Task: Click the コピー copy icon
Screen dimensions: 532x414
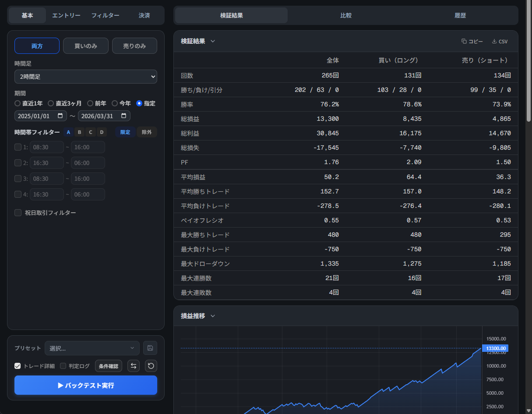Action: 464,41
